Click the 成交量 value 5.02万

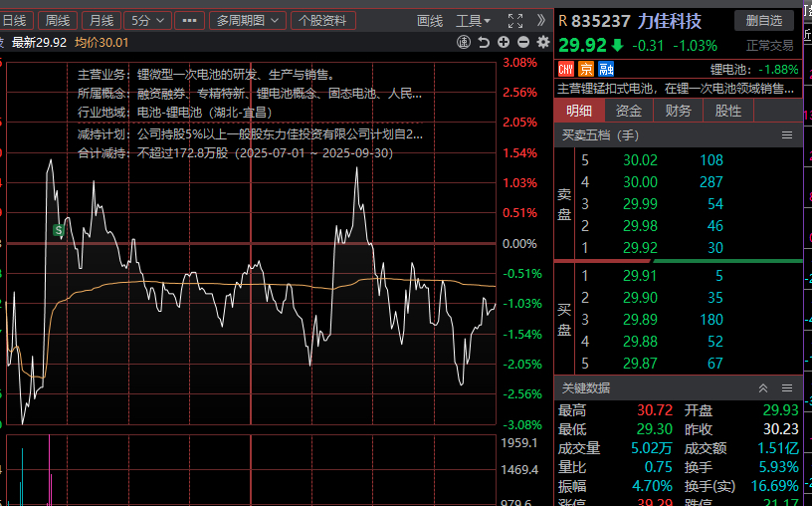652,448
